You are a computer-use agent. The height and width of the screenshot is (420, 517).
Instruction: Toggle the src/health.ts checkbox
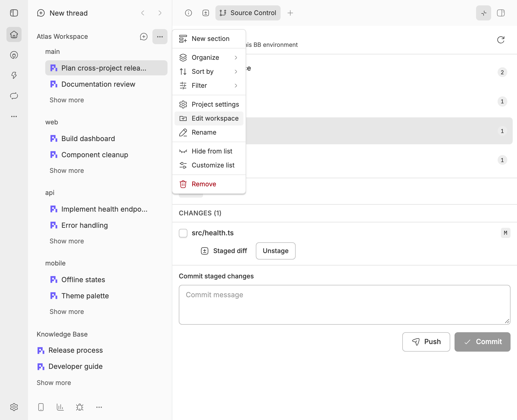tap(183, 233)
